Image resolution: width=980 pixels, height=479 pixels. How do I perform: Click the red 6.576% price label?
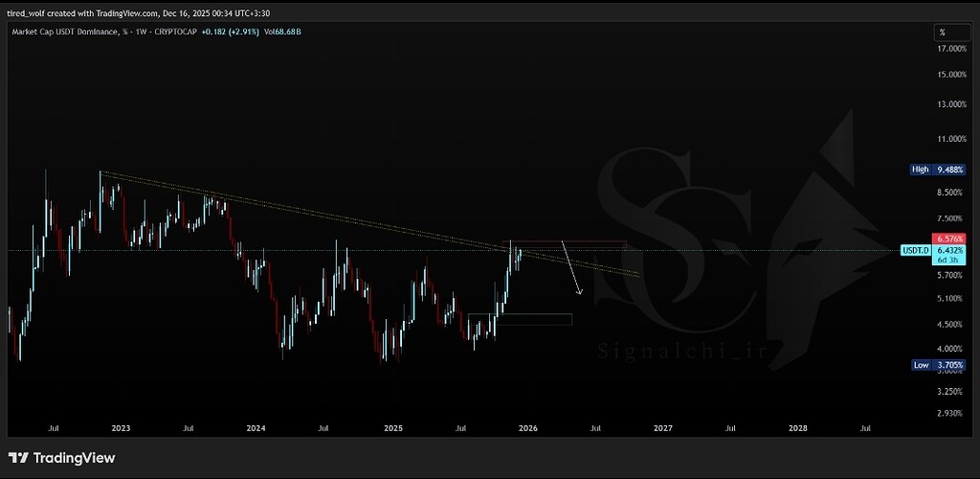[950, 239]
